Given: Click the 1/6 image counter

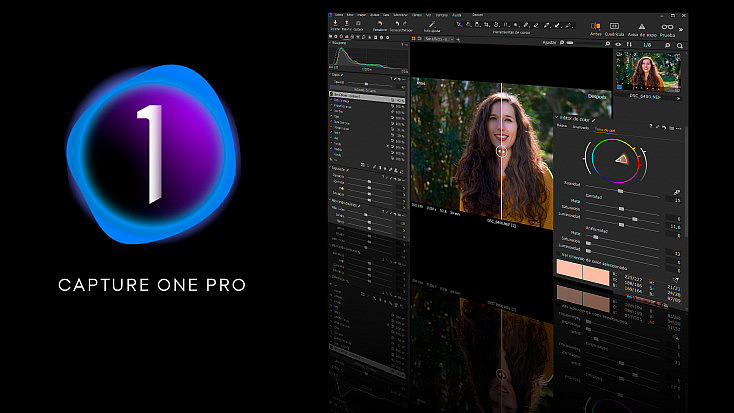Looking at the screenshot, I should point(647,45).
